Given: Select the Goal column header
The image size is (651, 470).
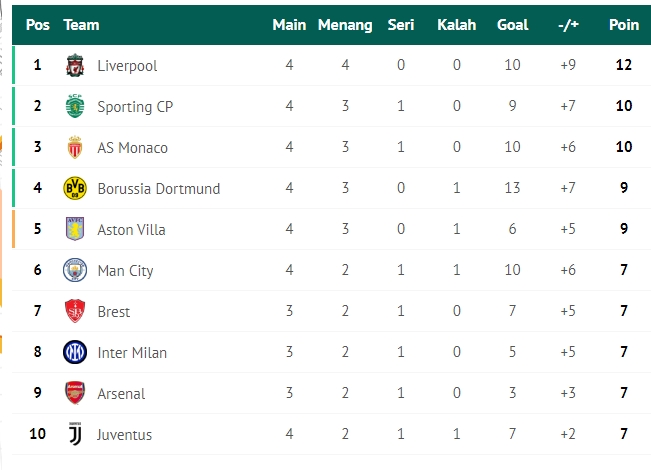Looking at the screenshot, I should pyautogui.click(x=512, y=25).
